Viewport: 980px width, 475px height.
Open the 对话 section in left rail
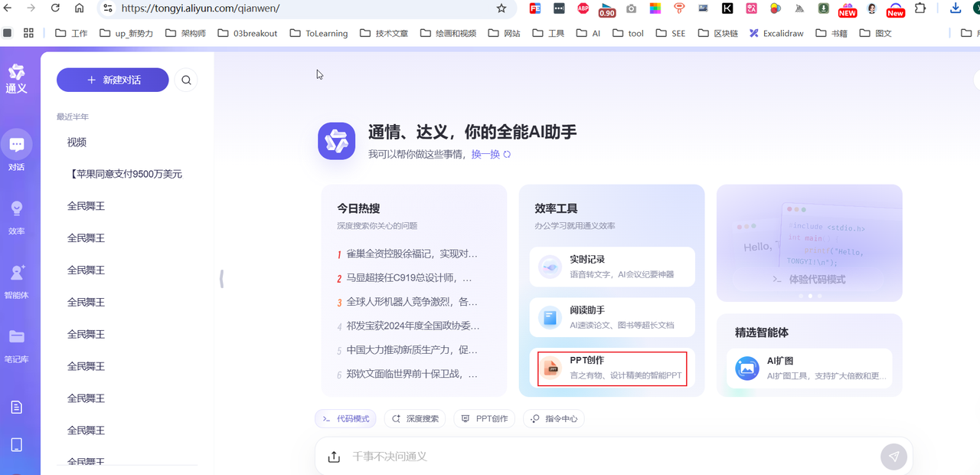click(x=16, y=150)
